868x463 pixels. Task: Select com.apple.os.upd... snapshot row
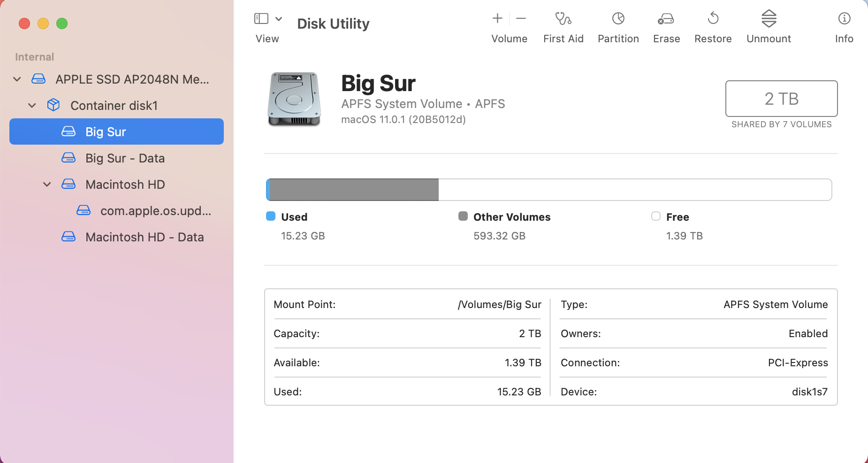coord(116,211)
